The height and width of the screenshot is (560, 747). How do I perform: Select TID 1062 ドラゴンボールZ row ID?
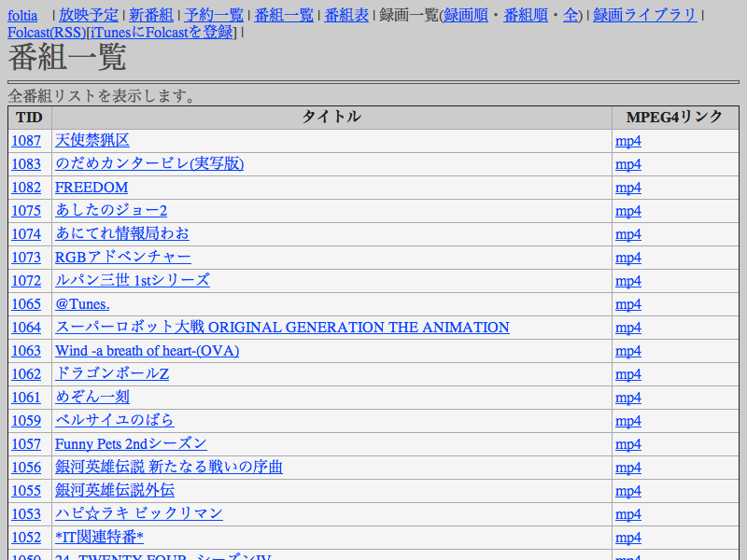[x=26, y=374]
